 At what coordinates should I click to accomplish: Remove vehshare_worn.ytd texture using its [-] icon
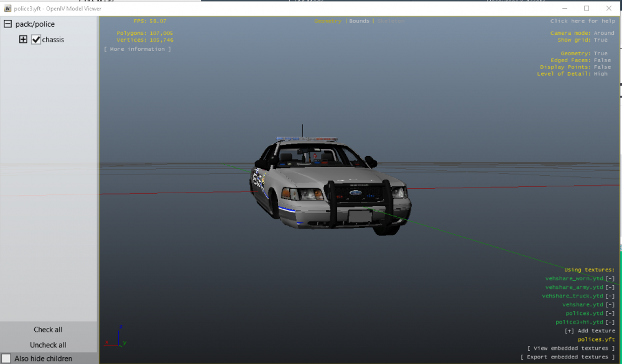(610, 278)
